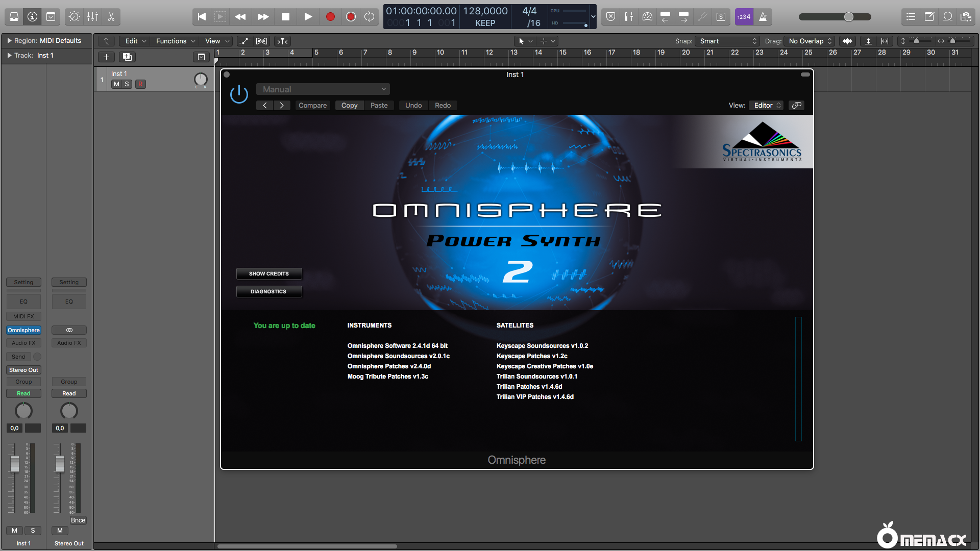The height and width of the screenshot is (551, 980).
Task: Click the Record button in transport
Action: (330, 17)
